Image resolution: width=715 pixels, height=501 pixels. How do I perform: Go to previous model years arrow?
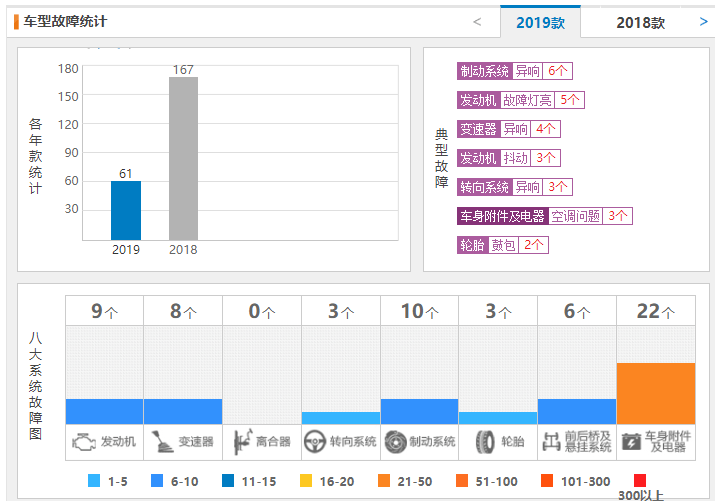click(x=477, y=21)
